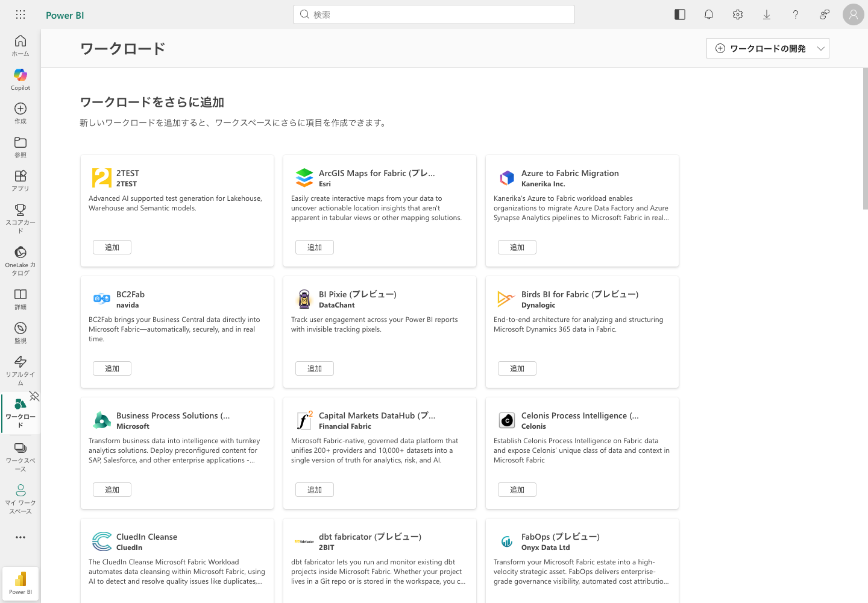Add Azure to Fabric Migration with 追加
The width and height of the screenshot is (868, 603).
[517, 247]
